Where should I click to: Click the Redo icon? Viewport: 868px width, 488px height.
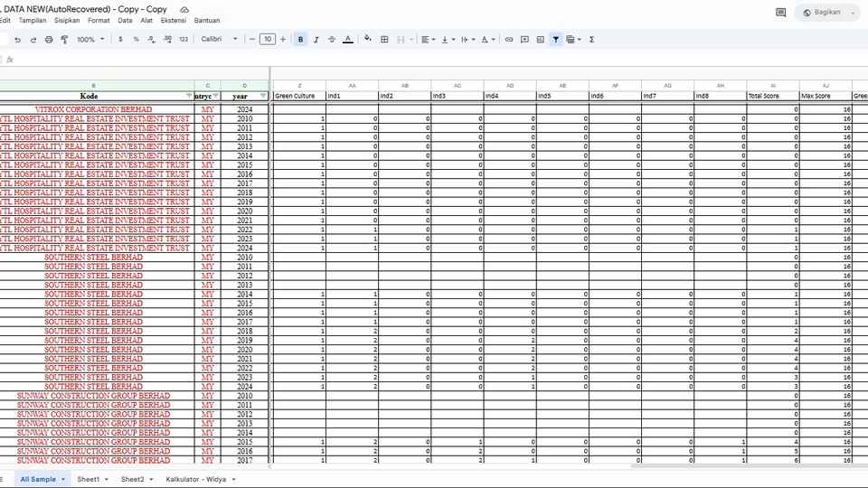33,39
